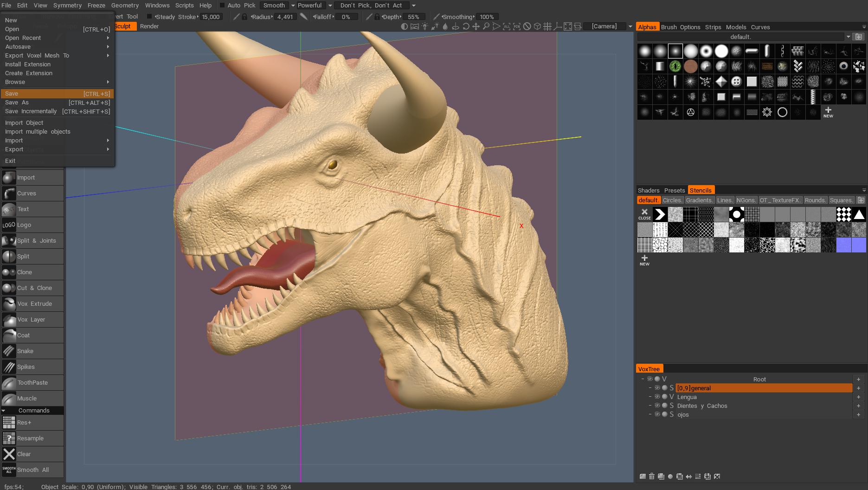This screenshot has height=490, width=868.
Task: Open the Geometry menu
Action: pyautogui.click(x=125, y=6)
